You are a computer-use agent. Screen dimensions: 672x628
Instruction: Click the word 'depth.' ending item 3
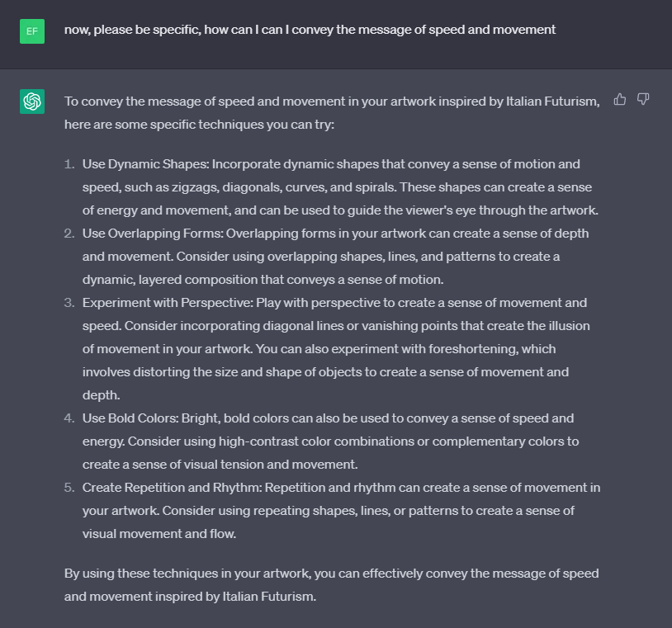point(102,395)
